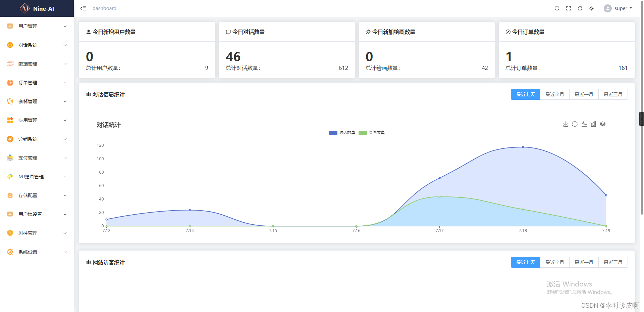This screenshot has height=312, width=644.
Task: Open the search icon in header
Action: (x=557, y=8)
